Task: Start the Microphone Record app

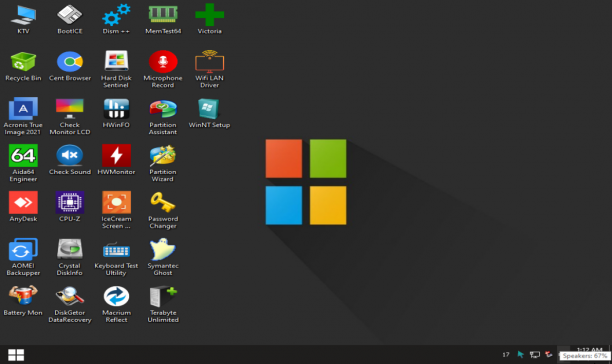Action: click(163, 69)
